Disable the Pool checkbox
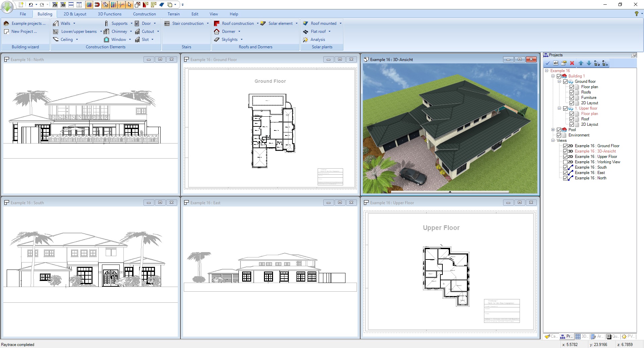This screenshot has height=348, width=644. [x=559, y=130]
